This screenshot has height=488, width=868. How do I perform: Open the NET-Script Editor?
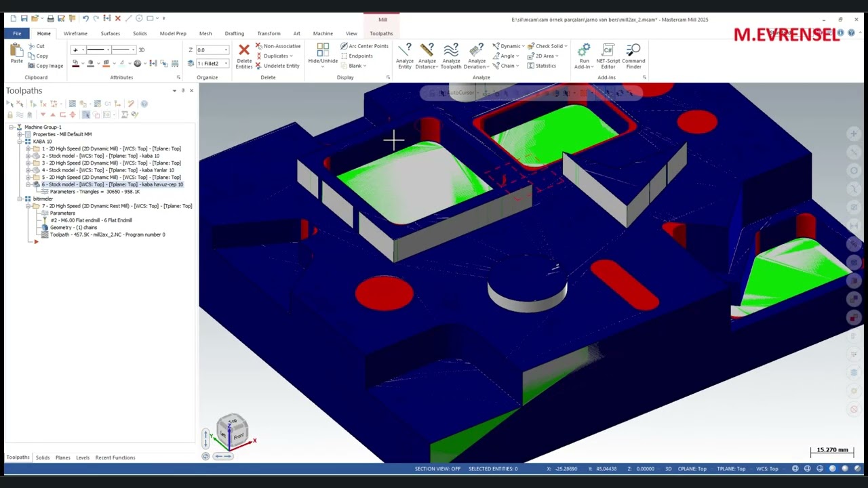pyautogui.click(x=608, y=56)
